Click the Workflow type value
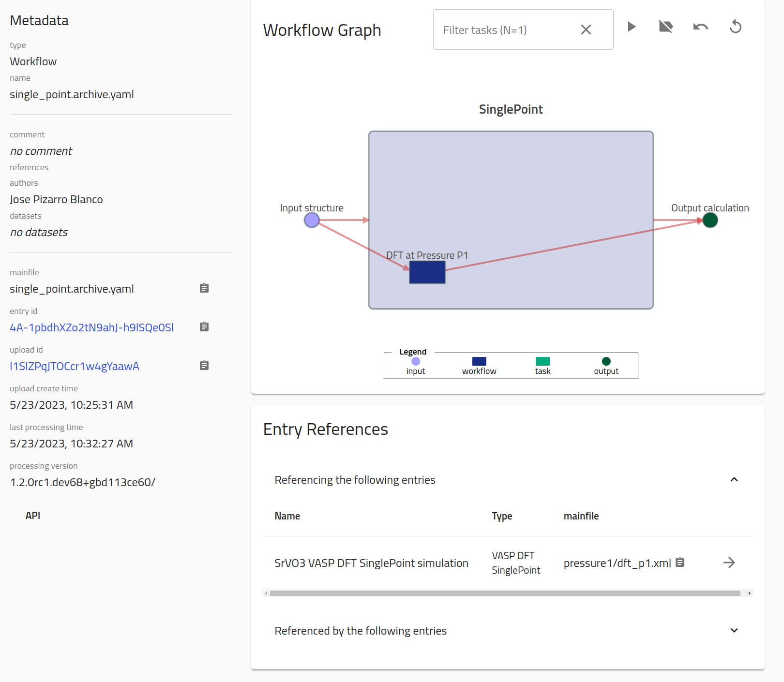This screenshot has width=784, height=682. pyautogui.click(x=33, y=61)
